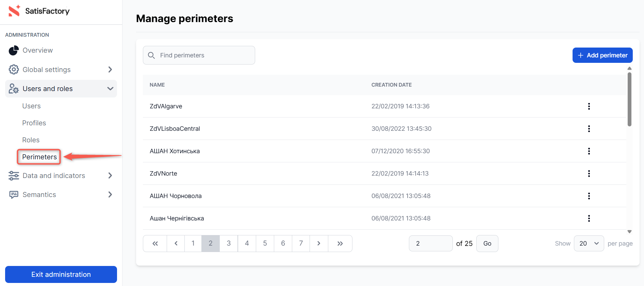Click the Global settings gear icon
The width and height of the screenshot is (644, 286).
14,70
